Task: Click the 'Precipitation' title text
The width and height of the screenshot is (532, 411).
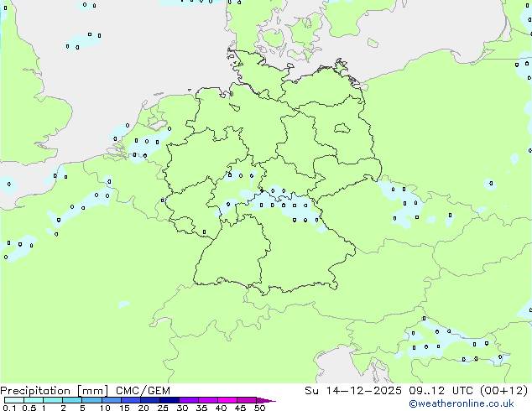Action: click(35, 391)
